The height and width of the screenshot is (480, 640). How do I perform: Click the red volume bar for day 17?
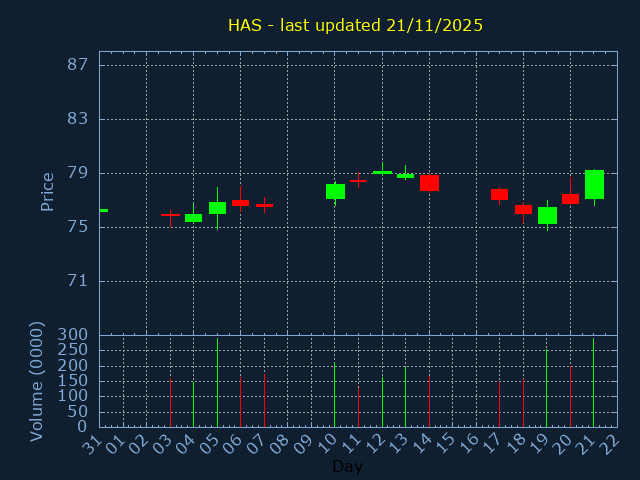click(499, 404)
